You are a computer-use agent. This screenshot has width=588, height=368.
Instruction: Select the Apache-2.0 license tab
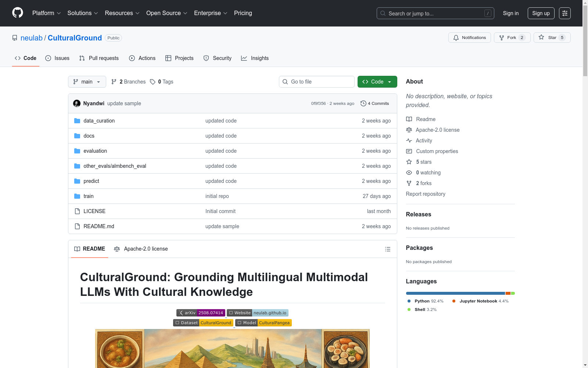tap(141, 249)
